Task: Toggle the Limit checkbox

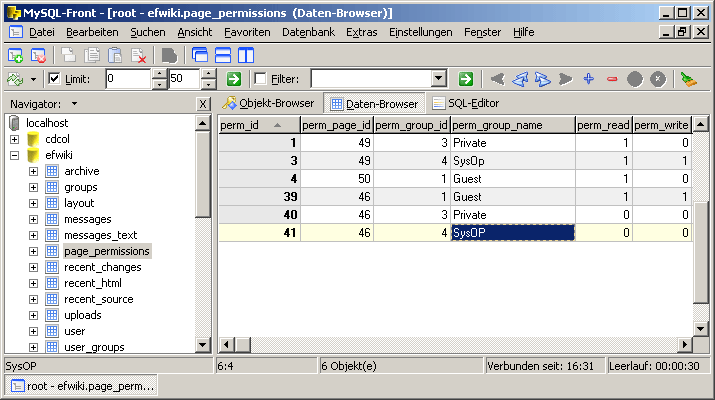Action: (55, 79)
